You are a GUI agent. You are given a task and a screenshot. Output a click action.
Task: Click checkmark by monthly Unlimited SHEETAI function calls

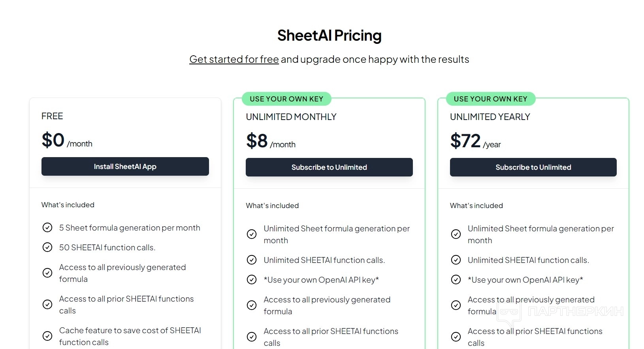(x=252, y=260)
